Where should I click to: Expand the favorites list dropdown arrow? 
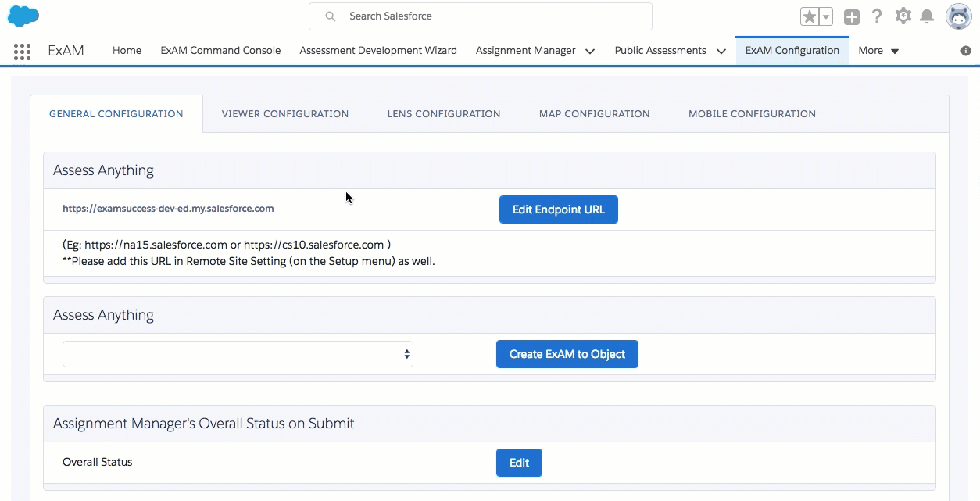click(x=825, y=16)
